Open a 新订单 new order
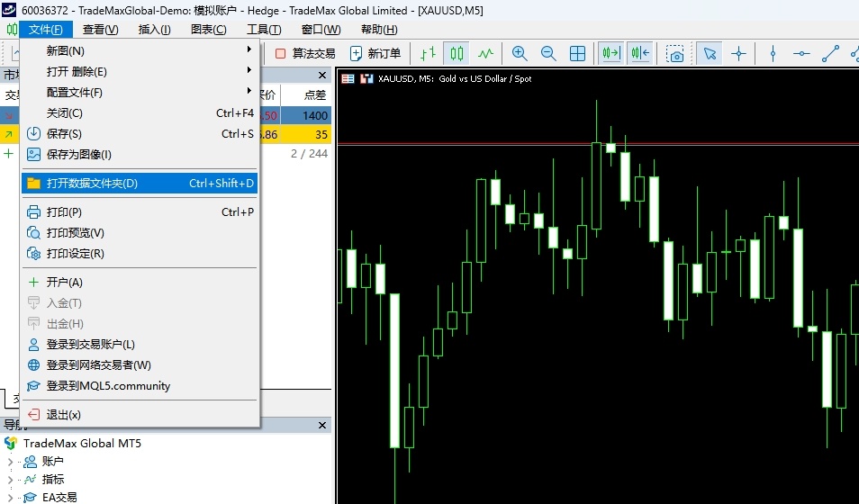 point(375,53)
